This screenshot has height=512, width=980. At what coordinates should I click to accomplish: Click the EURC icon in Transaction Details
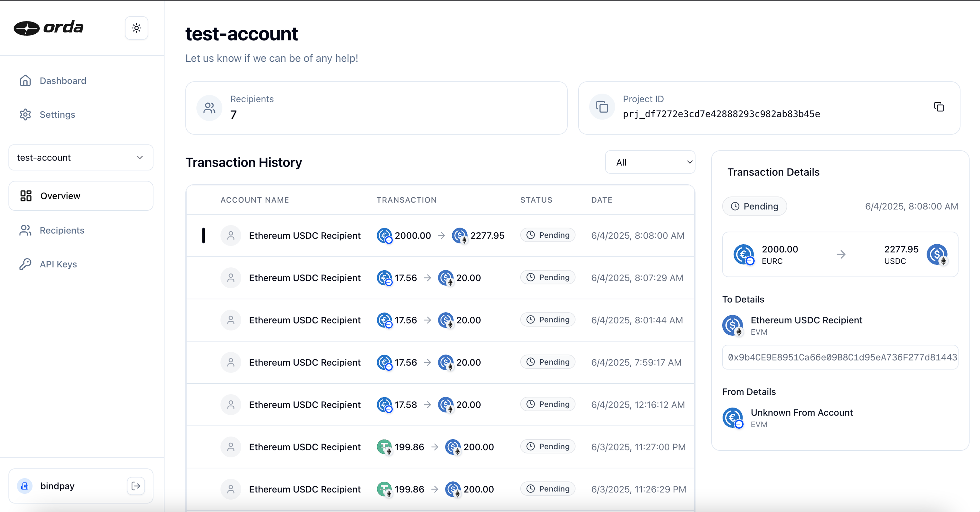click(x=744, y=255)
